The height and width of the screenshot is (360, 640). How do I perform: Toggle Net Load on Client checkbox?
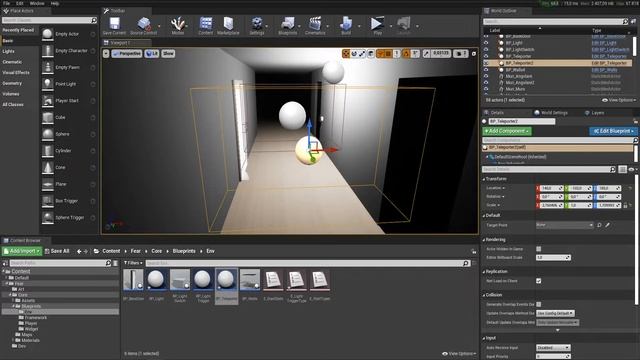pos(539,281)
